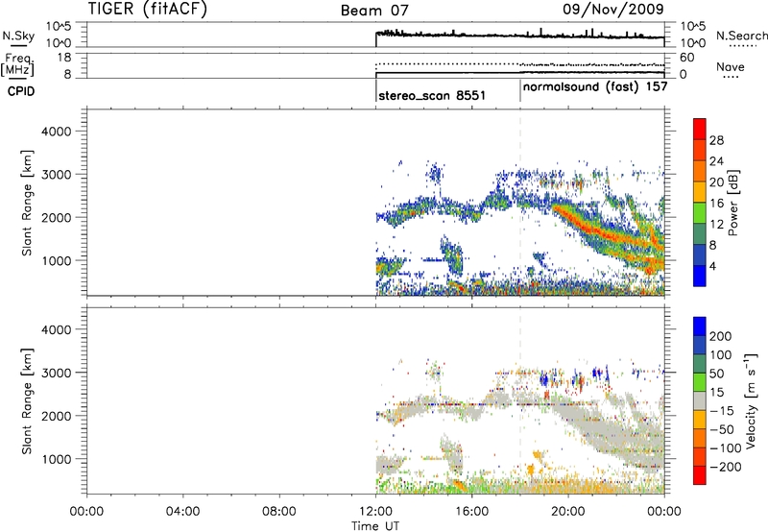
Task: Click the "Power [dB]" colorbar title
Action: (733, 203)
